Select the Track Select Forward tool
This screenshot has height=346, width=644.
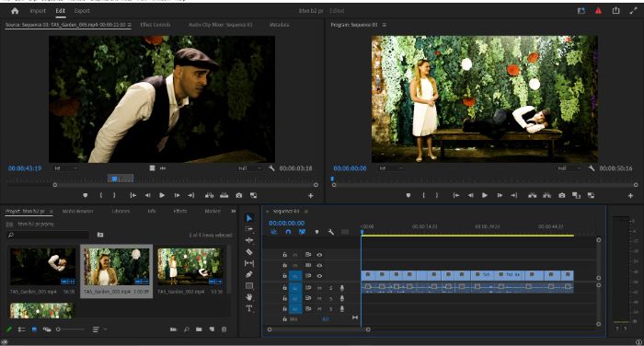249,229
